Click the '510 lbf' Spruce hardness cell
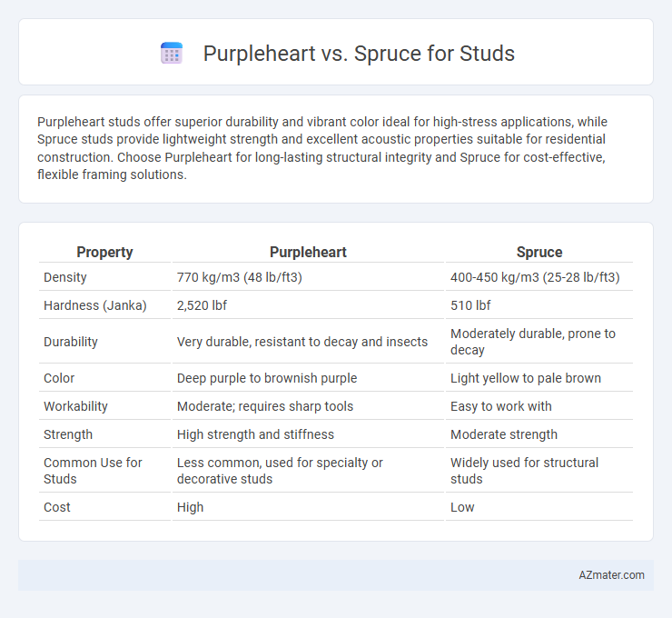 click(470, 305)
